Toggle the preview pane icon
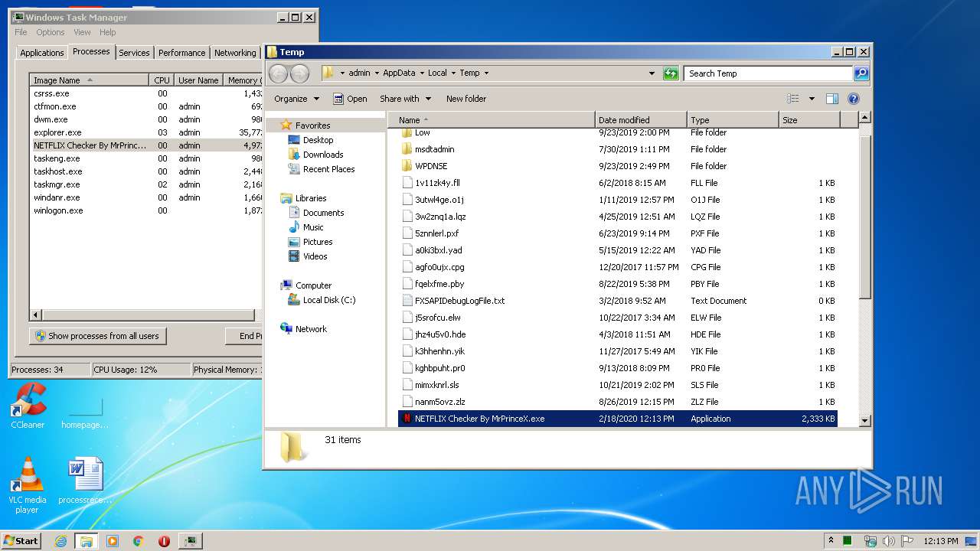Screen dimensions: 980x551 832,99
